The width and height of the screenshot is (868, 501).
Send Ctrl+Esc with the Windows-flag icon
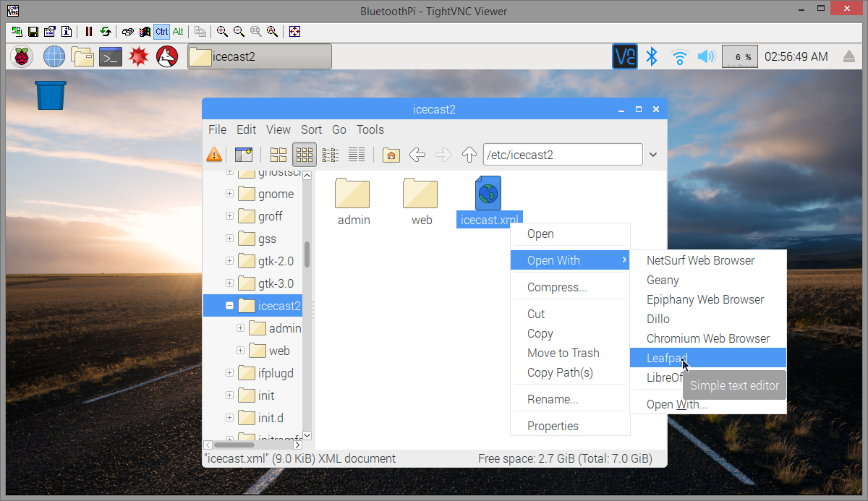(145, 32)
